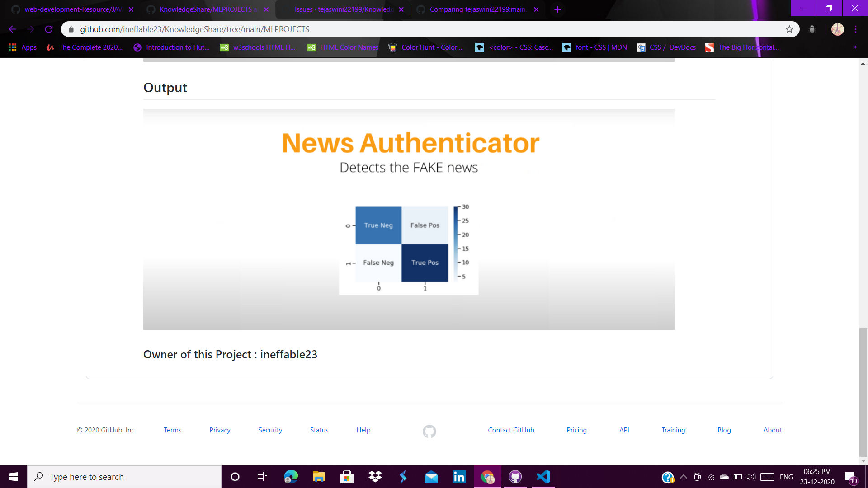Open the Contact GitHub footer link

[x=511, y=430]
